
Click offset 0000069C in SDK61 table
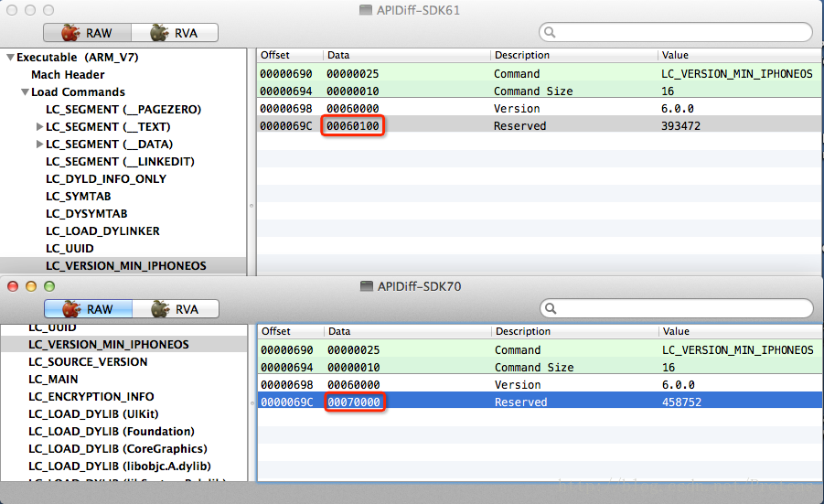[286, 125]
